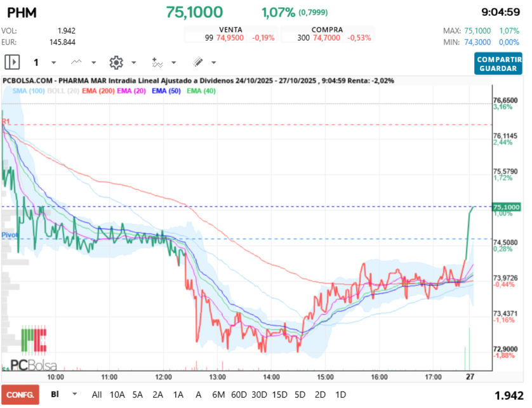Viewport: 532px width, 408px height.
Task: Click the line chart type icon
Action: click(77, 62)
